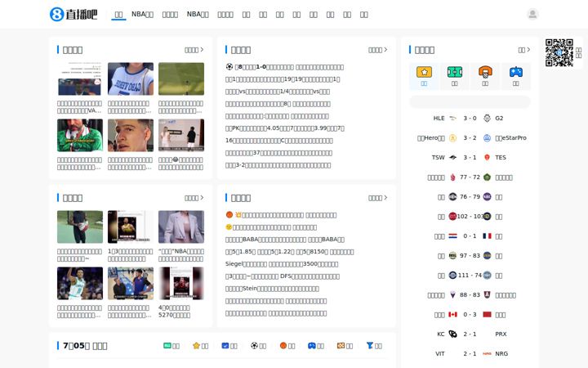Select the blue gamepad scoreboard tab icon
Viewport: 588px width, 368px height.
coord(515,72)
